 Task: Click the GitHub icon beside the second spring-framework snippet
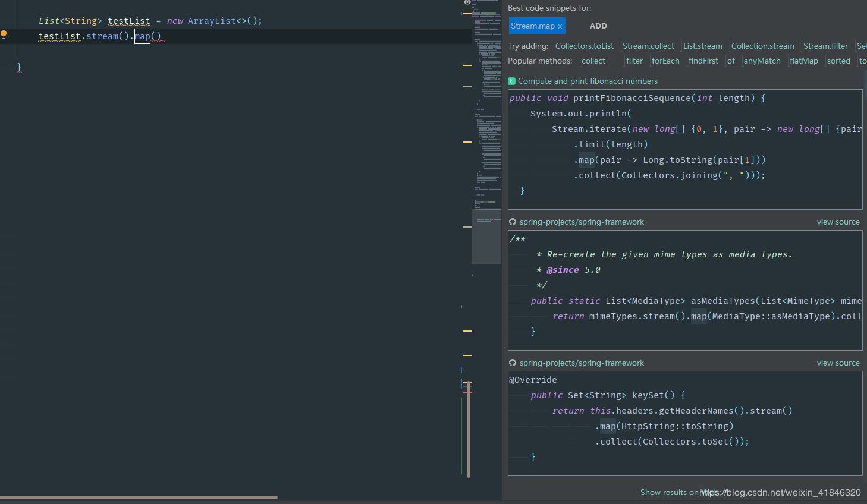[512, 363]
